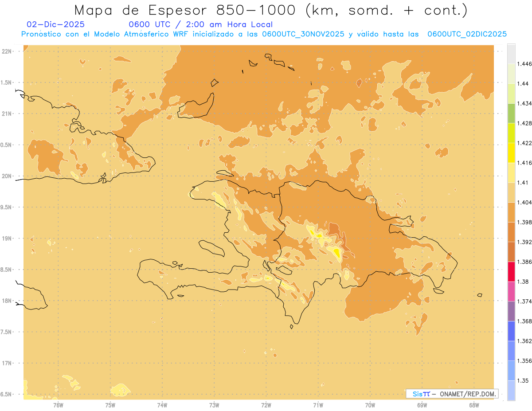
Task: Click the longitude label '68W'
Action: (474, 405)
